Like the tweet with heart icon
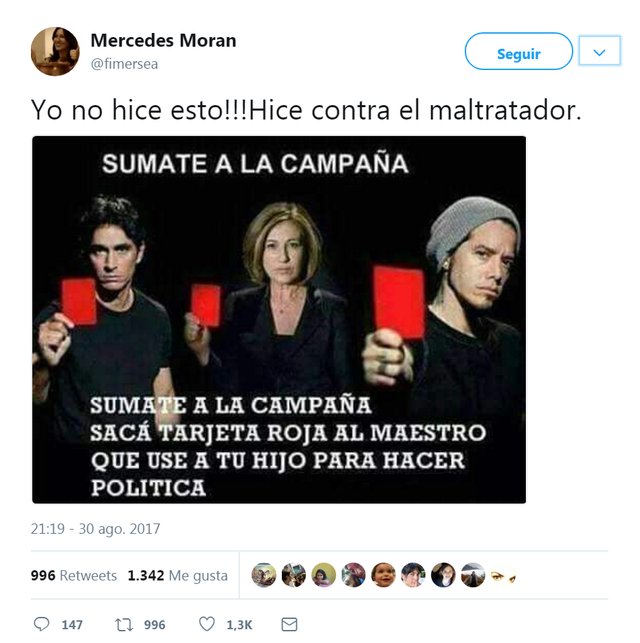 207,624
